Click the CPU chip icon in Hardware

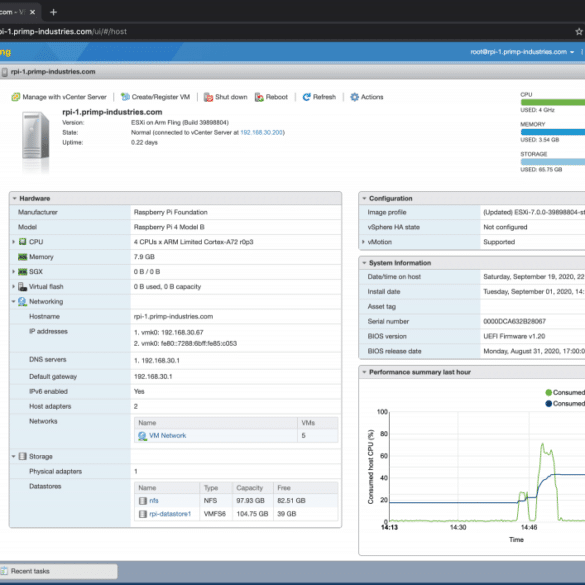pos(22,242)
